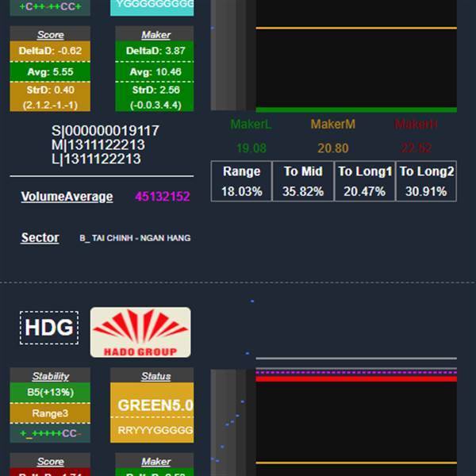Select the 'StrD: 0.40' score cell
Screen dimensions: 476x476
[x=50, y=90]
